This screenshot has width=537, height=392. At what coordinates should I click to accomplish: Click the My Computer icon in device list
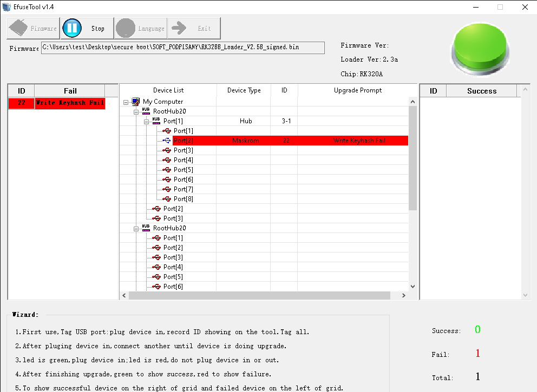[x=136, y=101]
